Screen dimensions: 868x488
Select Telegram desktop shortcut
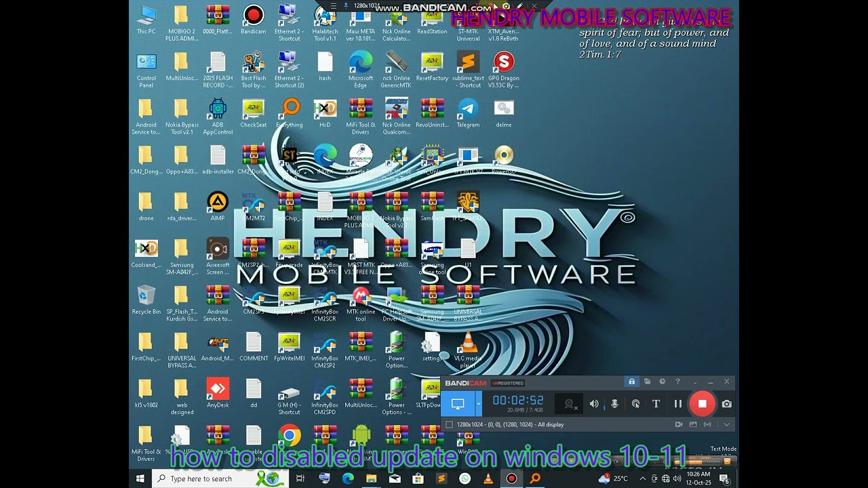468,113
